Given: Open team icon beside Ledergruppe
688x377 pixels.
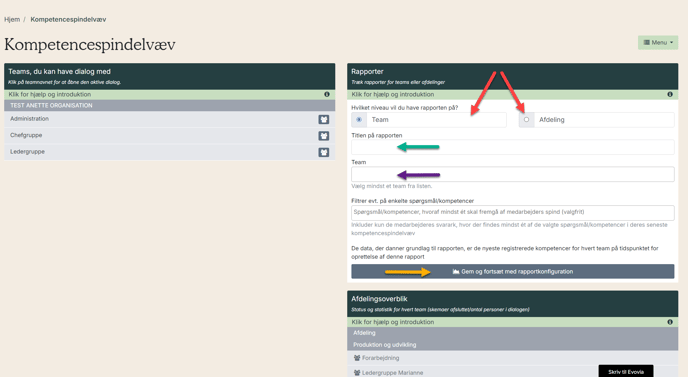Looking at the screenshot, I should (x=324, y=152).
